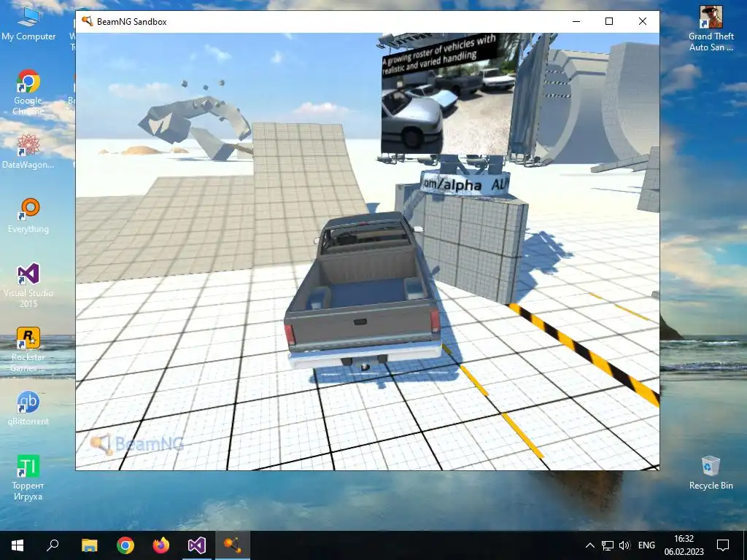Click BeamNG Sandbox title bar icon
Screen dimensions: 747x560
(87, 21)
